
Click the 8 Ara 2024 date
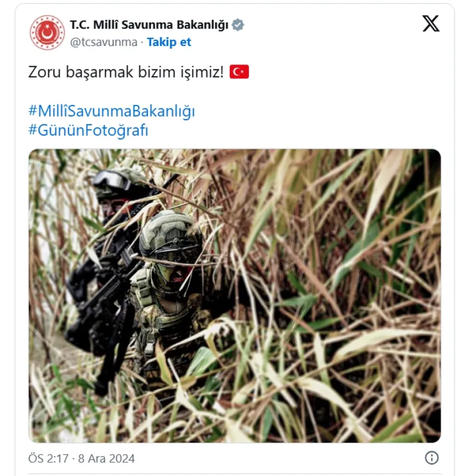pyautogui.click(x=106, y=458)
